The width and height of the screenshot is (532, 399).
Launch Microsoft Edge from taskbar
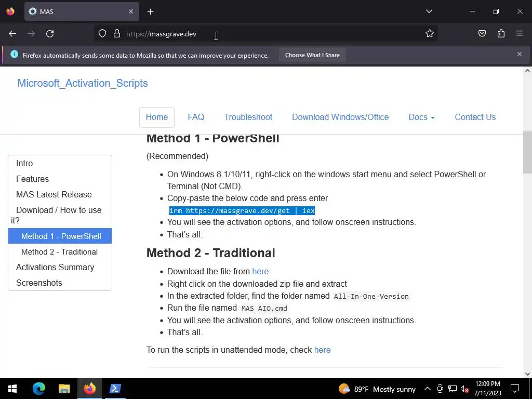[38, 389]
